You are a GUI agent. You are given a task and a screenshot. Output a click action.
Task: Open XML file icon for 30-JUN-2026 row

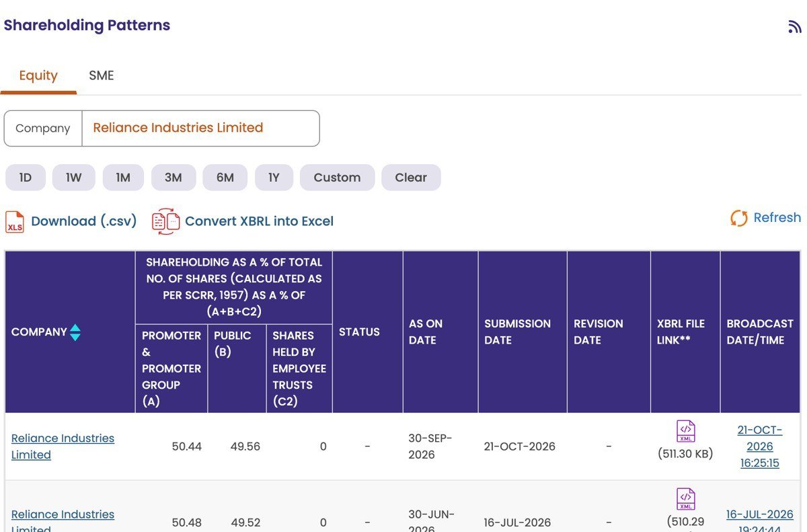point(686,499)
